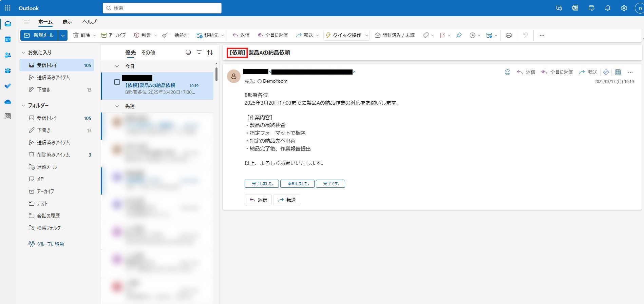Toggle message selection mode above the list
644x304 pixels.
188,53
